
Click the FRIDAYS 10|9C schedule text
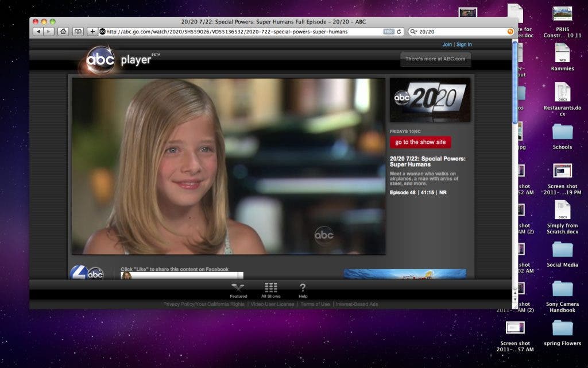405,132
